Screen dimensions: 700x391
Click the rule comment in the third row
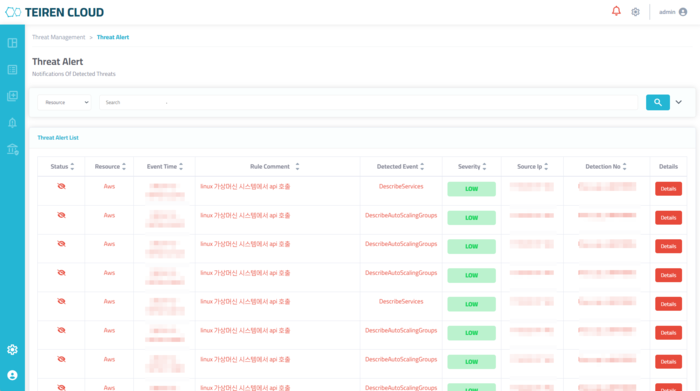click(245, 244)
